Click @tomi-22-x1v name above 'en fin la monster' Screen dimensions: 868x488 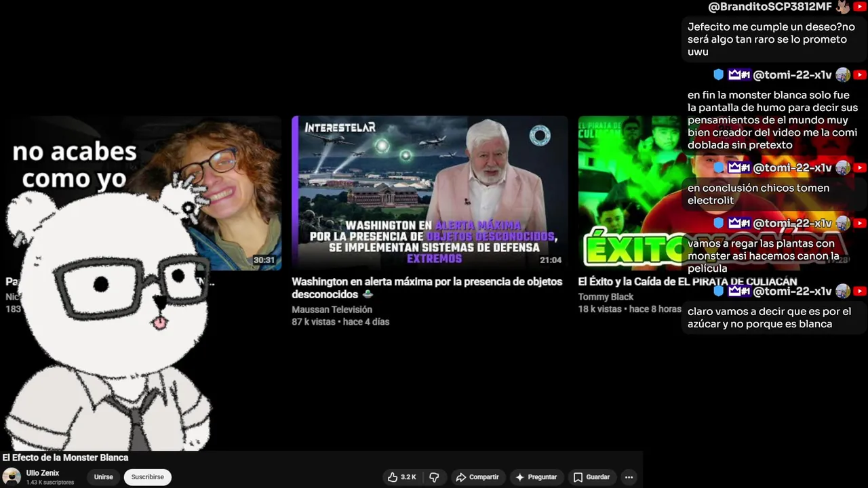pyautogui.click(x=792, y=75)
